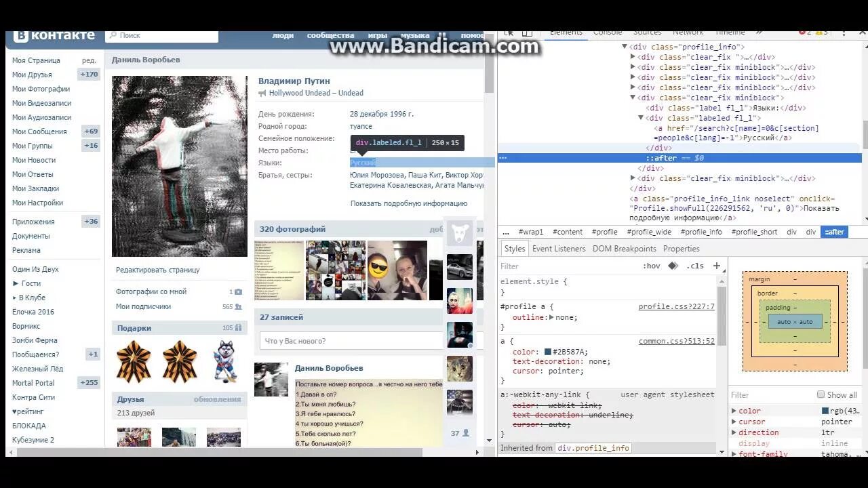Click the DevTools error and warning counter
This screenshot has width=868, height=488.
(814, 33)
